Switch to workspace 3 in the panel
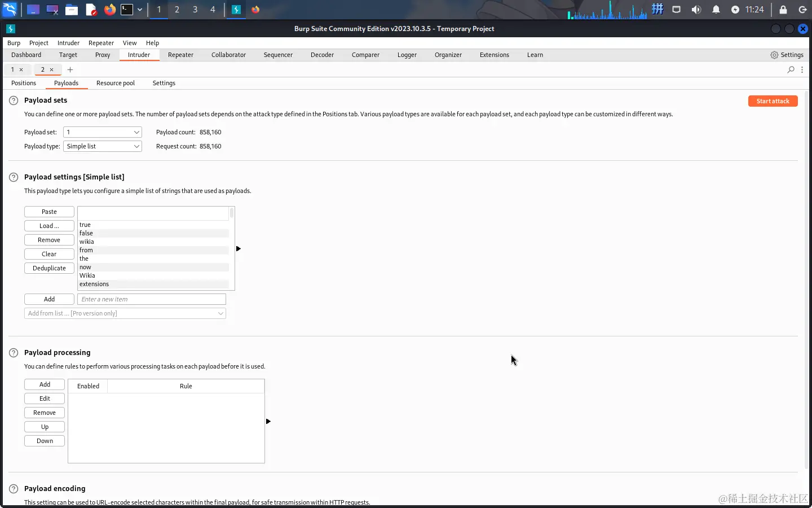 click(x=195, y=10)
